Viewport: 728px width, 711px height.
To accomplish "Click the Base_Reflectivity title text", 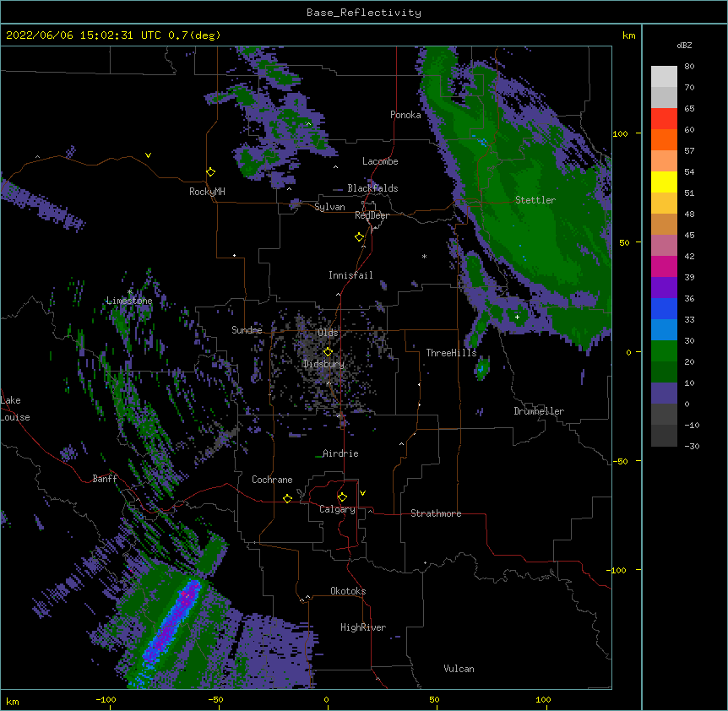I will click(364, 13).
